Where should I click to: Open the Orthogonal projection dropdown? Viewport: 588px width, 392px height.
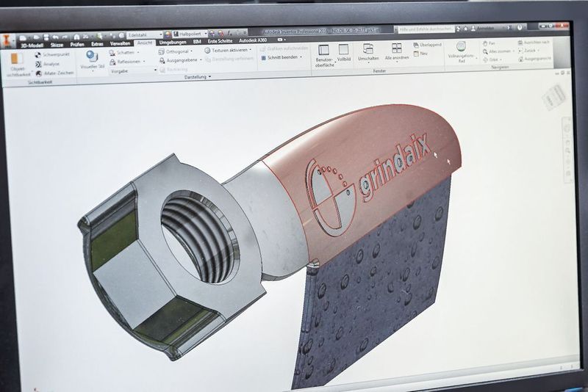(176, 51)
